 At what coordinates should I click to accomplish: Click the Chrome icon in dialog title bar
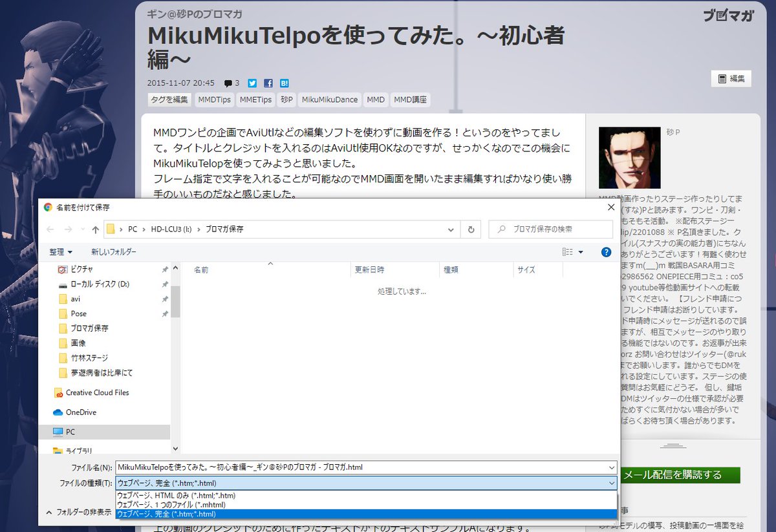[x=48, y=207]
